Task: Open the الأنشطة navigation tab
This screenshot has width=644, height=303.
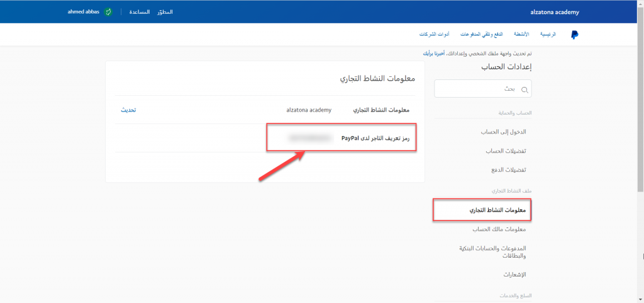Action: coord(521,35)
